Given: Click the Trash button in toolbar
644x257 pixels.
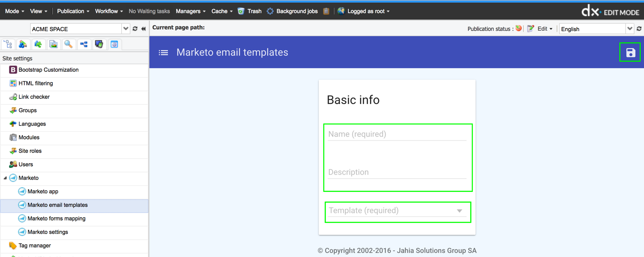Looking at the screenshot, I should [250, 11].
